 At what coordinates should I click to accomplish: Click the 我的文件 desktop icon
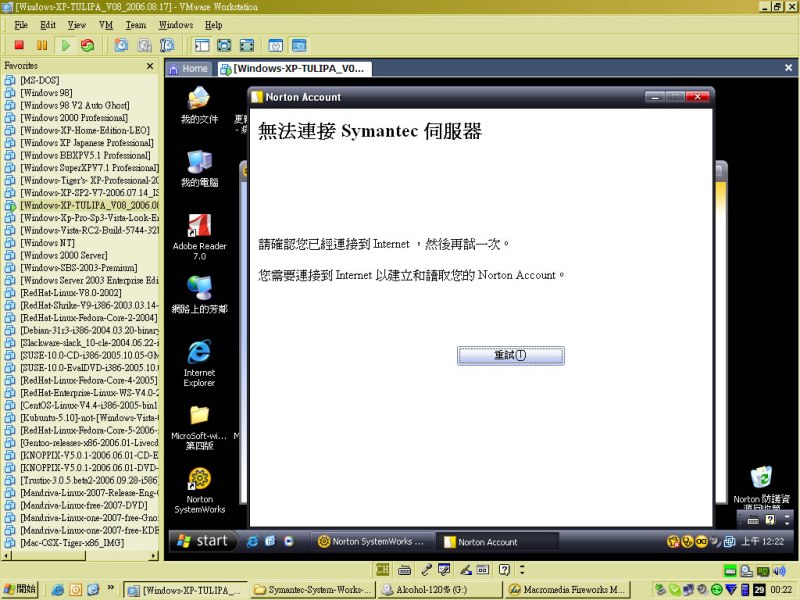199,106
